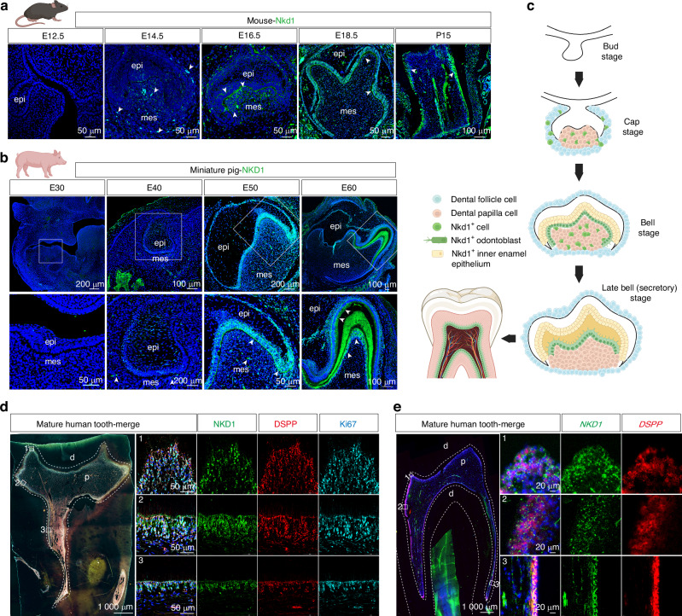Click the Dental follicle cell legend swatch
Screen dimensions: 682x616
(437, 200)
